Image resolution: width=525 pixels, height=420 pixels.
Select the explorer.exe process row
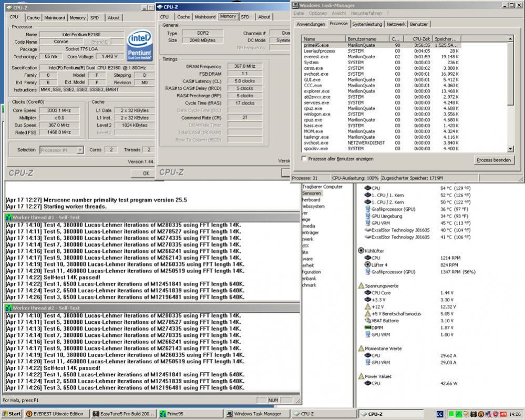(381, 91)
